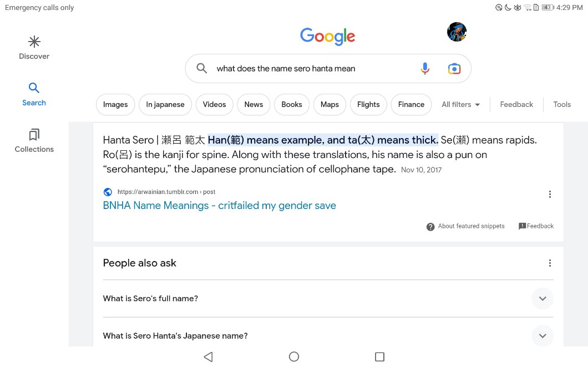This screenshot has height=367, width=588.
Task: Expand Sero Hanta's Japanese name question
Action: click(x=542, y=335)
